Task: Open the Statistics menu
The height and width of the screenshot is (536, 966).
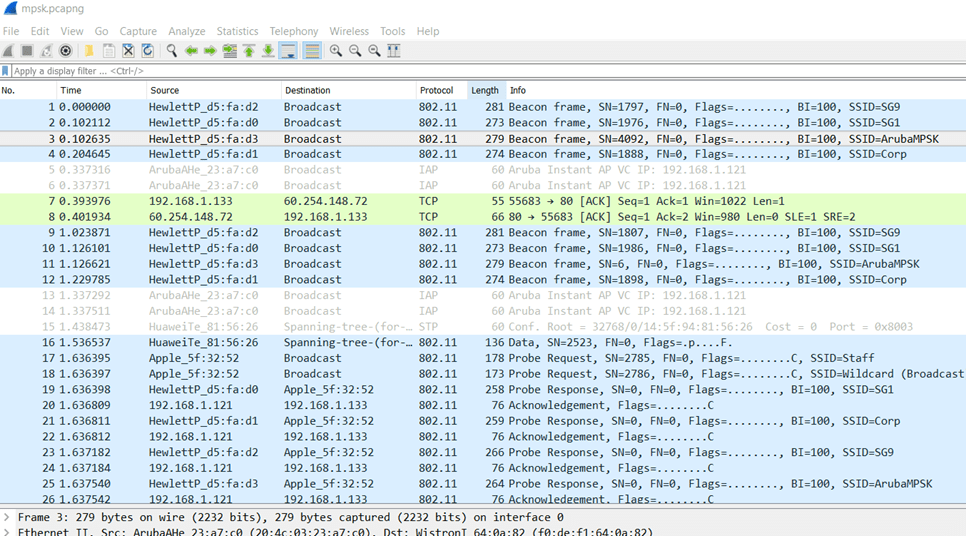Action: pos(237,31)
